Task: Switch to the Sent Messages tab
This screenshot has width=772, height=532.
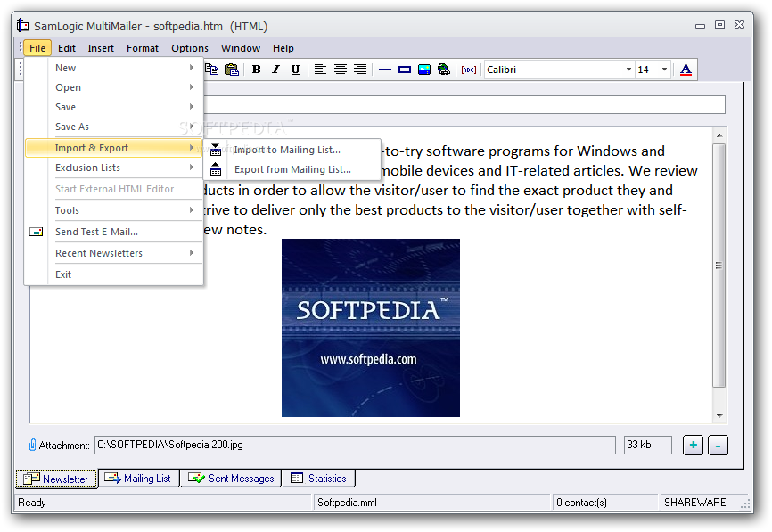Action: 231,479
